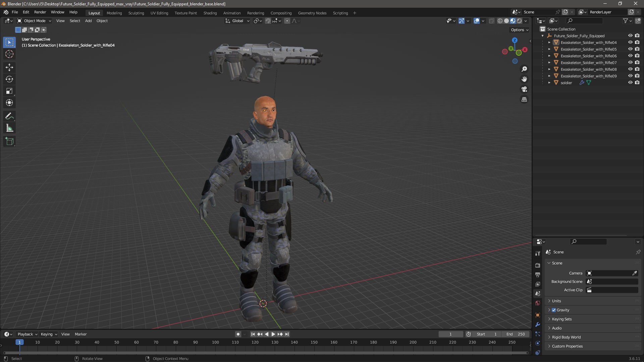Toggle camera view icon in viewport

(x=524, y=89)
